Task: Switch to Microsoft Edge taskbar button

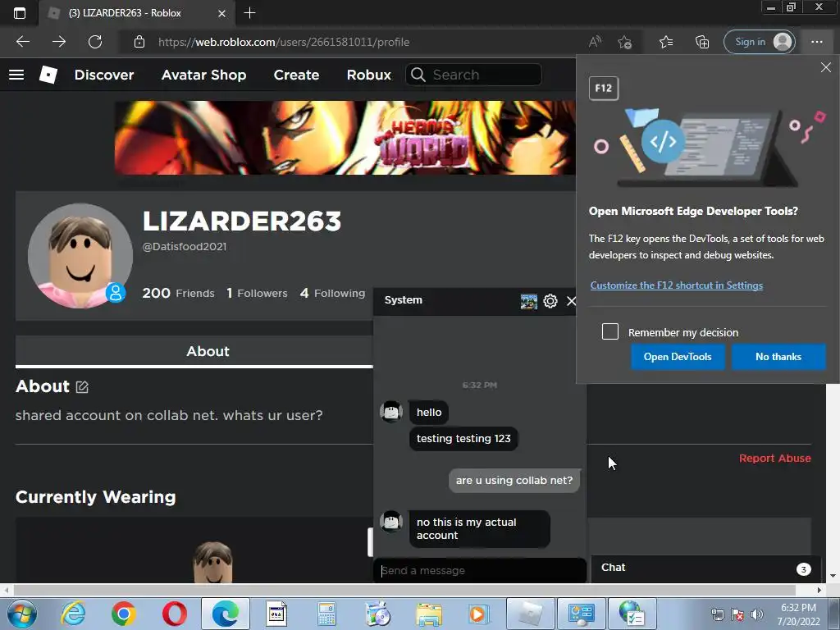Action: pos(225,614)
